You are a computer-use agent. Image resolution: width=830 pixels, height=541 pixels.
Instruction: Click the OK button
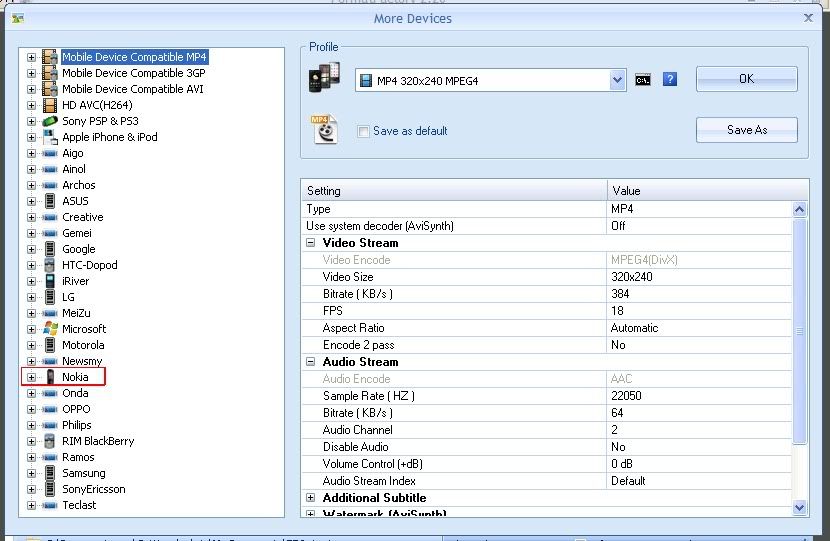[x=746, y=79]
